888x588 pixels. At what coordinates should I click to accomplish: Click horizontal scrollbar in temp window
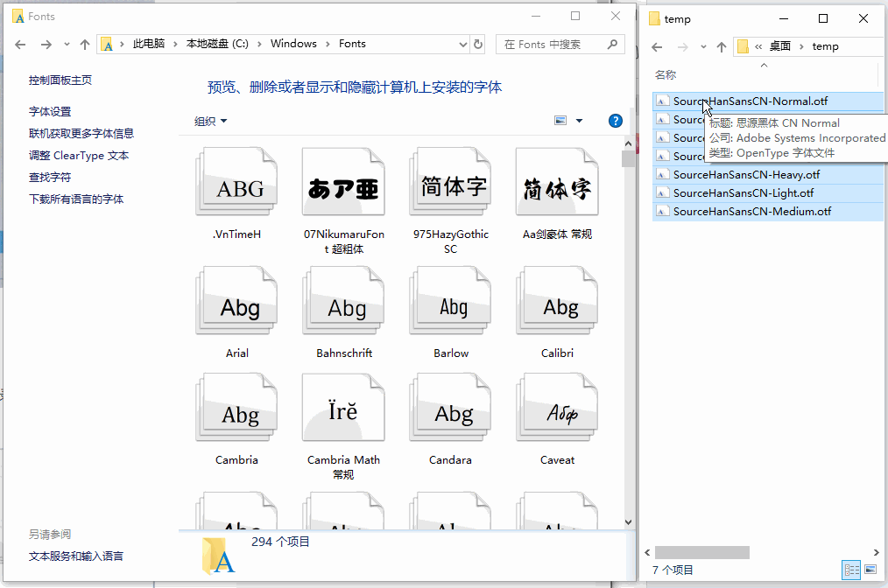pos(701,552)
